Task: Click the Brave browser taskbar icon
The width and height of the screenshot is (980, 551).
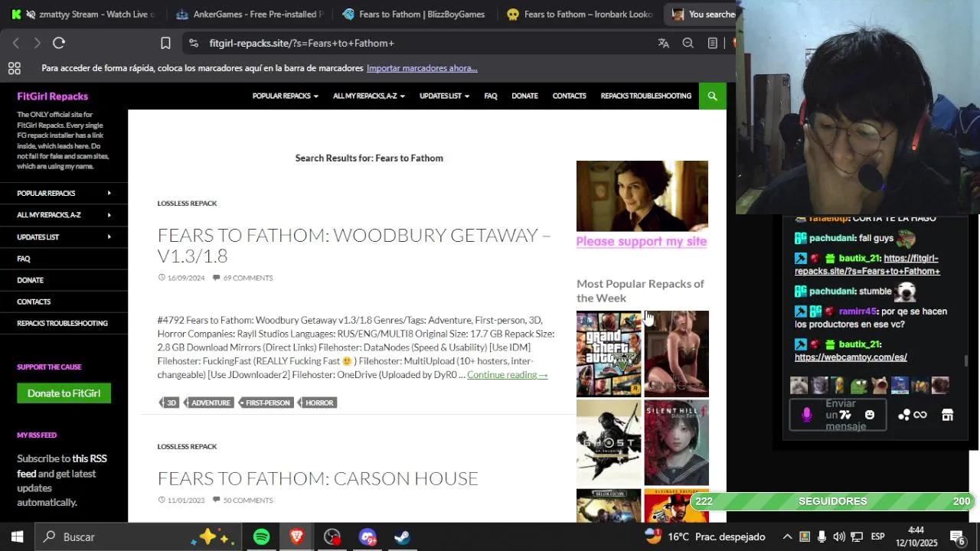Action: 297,537
